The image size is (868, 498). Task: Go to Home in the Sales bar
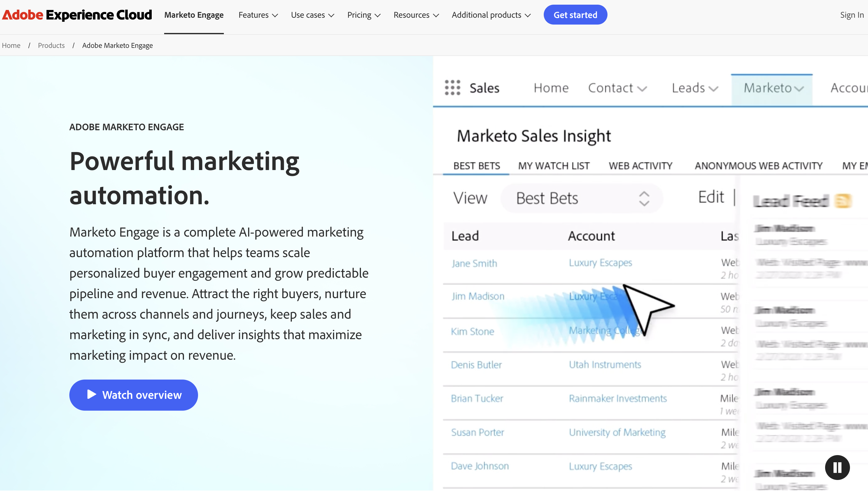coord(551,88)
